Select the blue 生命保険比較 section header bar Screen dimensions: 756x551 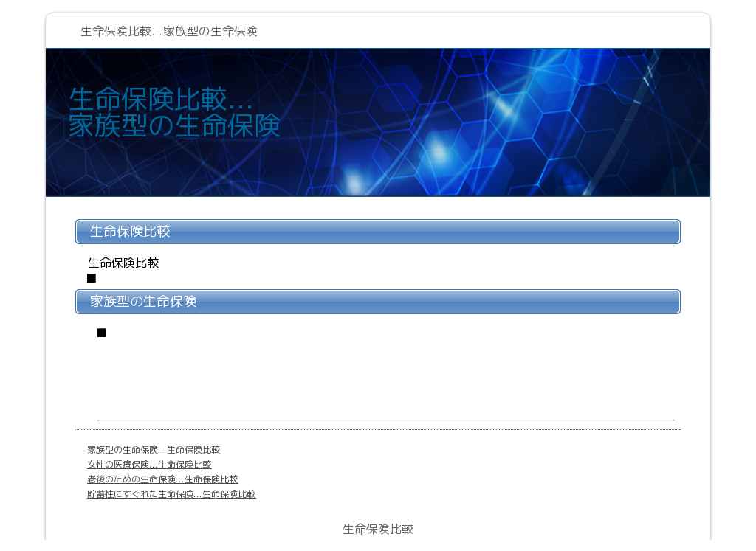point(377,232)
